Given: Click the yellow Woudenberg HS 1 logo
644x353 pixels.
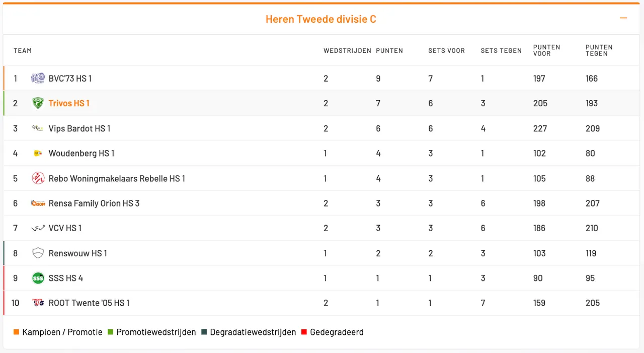Looking at the screenshot, I should 38,153.
